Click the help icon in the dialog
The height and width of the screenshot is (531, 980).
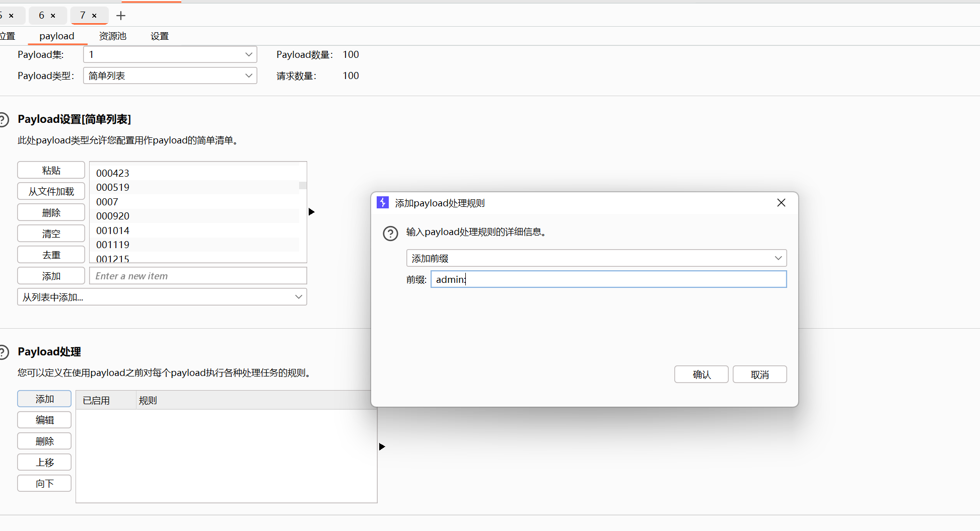(x=390, y=234)
